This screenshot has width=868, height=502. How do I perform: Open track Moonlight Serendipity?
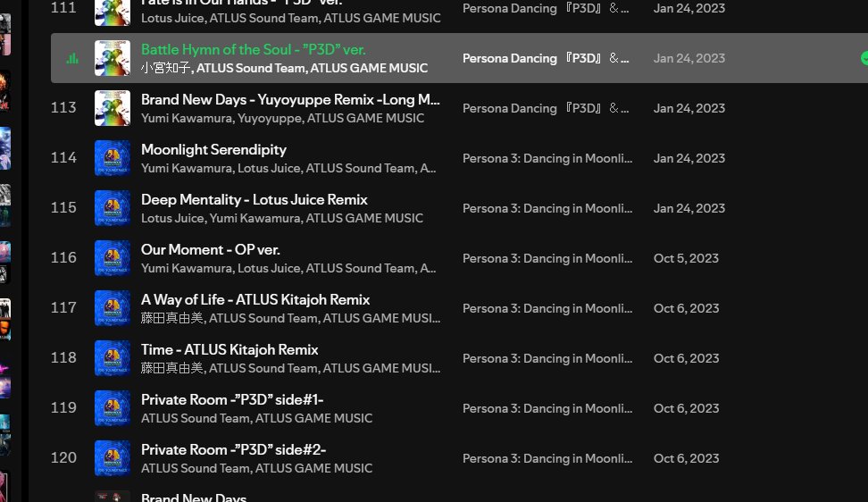click(x=213, y=149)
